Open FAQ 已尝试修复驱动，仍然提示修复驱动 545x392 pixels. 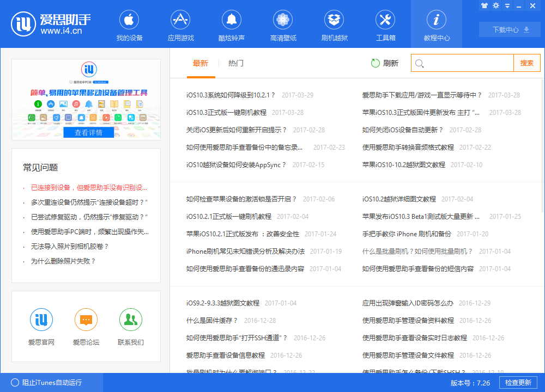pyautogui.click(x=89, y=217)
